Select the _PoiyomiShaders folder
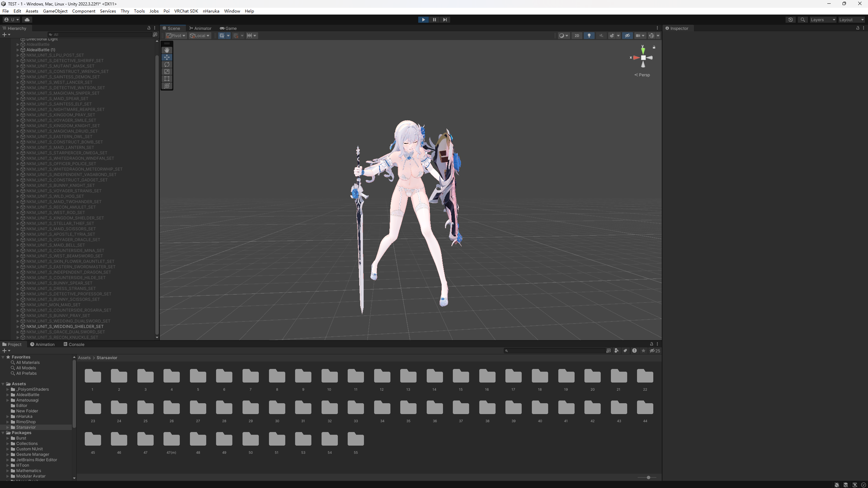868x488 pixels. 33,389
